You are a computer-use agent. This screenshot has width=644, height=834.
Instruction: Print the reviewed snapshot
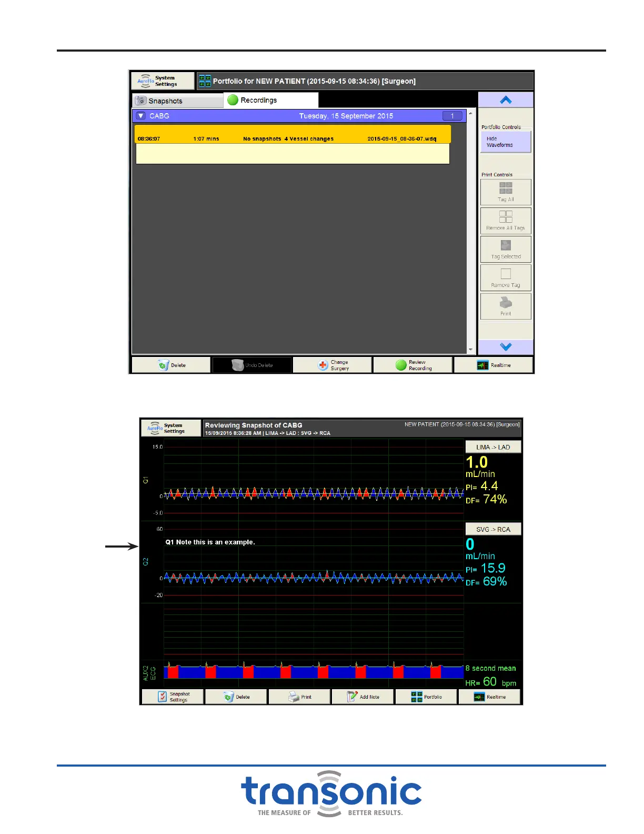299,697
